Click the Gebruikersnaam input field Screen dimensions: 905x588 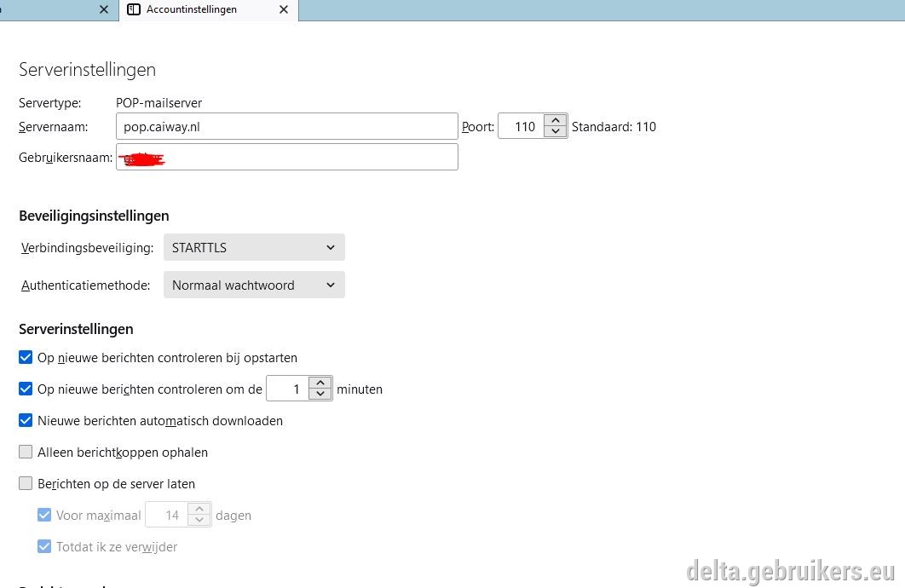pos(287,157)
